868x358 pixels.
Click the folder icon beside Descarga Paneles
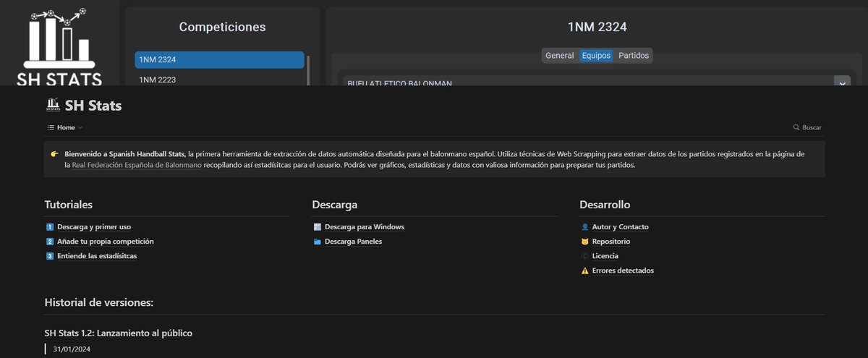317,242
